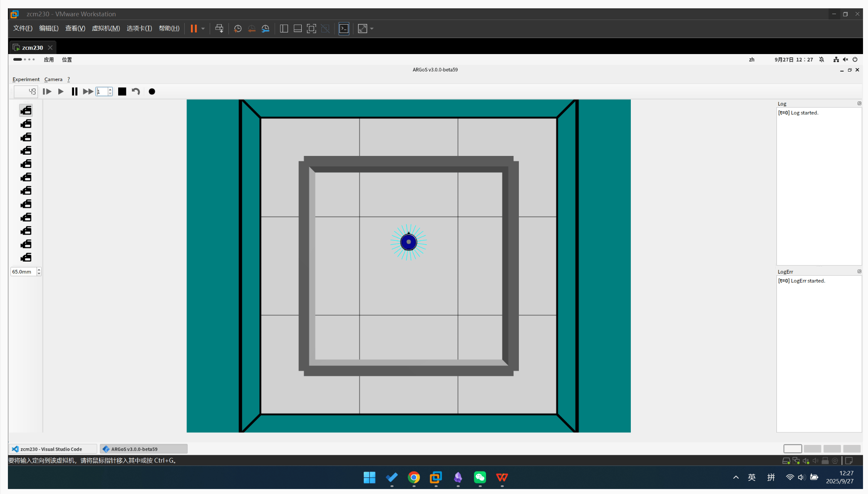The image size is (868, 494).
Task: Undock the Log panel with its float button
Action: (859, 104)
